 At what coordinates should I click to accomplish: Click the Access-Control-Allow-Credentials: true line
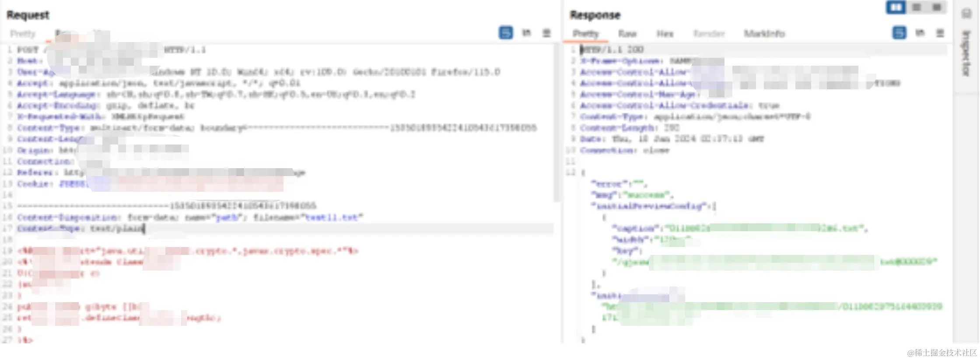tap(680, 106)
